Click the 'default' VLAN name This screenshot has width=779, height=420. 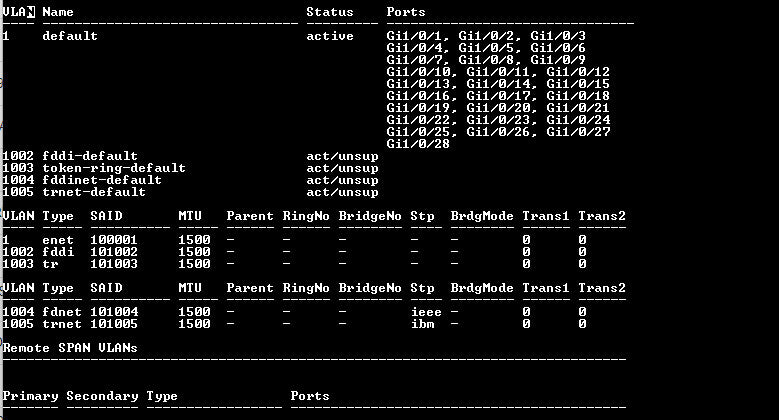tap(70, 36)
